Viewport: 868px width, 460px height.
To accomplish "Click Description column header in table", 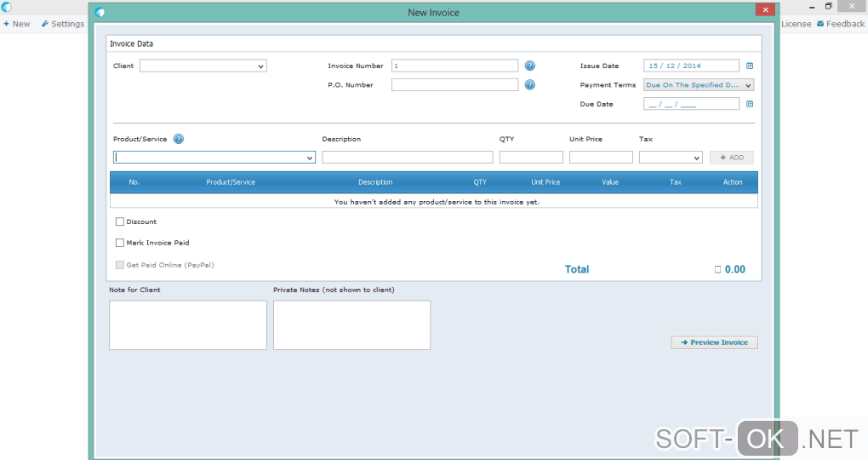I will click(x=375, y=182).
